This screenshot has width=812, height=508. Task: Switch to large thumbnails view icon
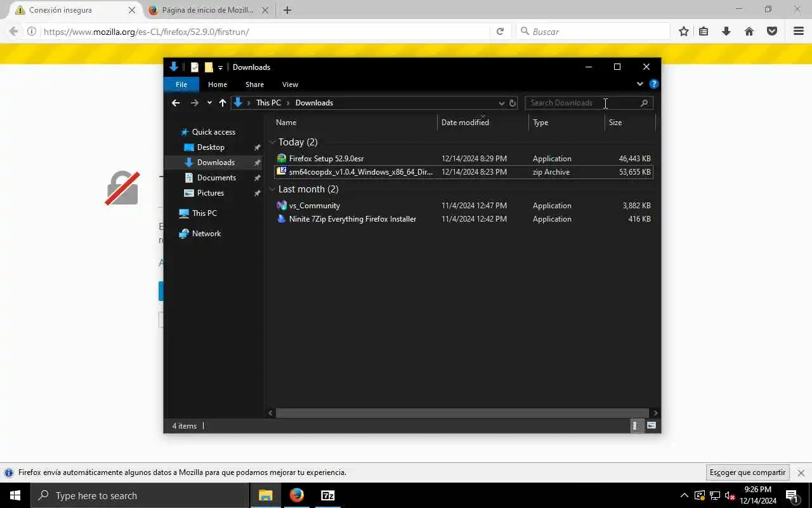(x=652, y=426)
